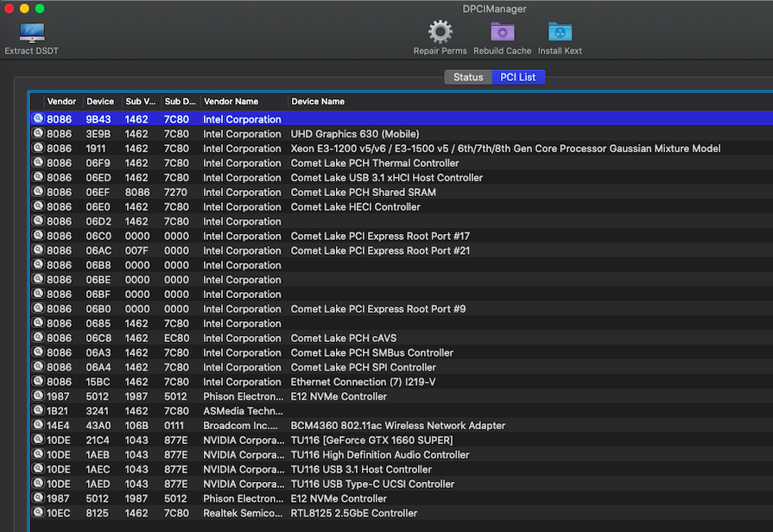
Task: Select Comet Lake PCH SPI Controller entry
Action: [x=364, y=367]
